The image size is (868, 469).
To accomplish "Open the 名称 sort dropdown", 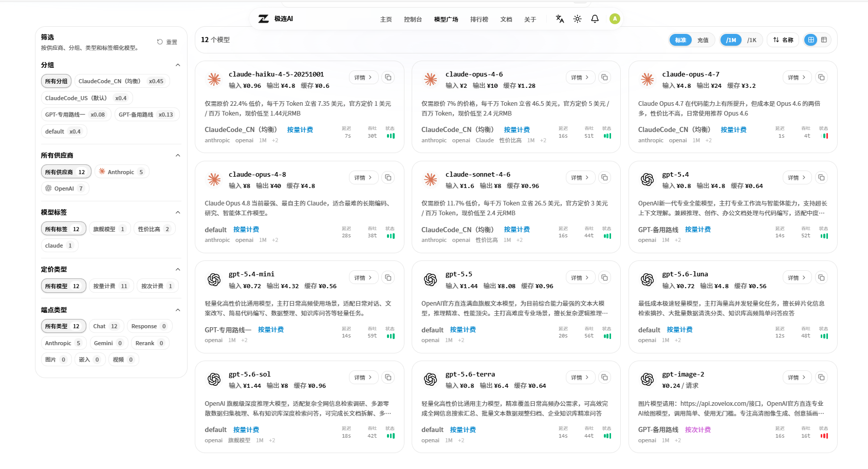I will 783,40.
